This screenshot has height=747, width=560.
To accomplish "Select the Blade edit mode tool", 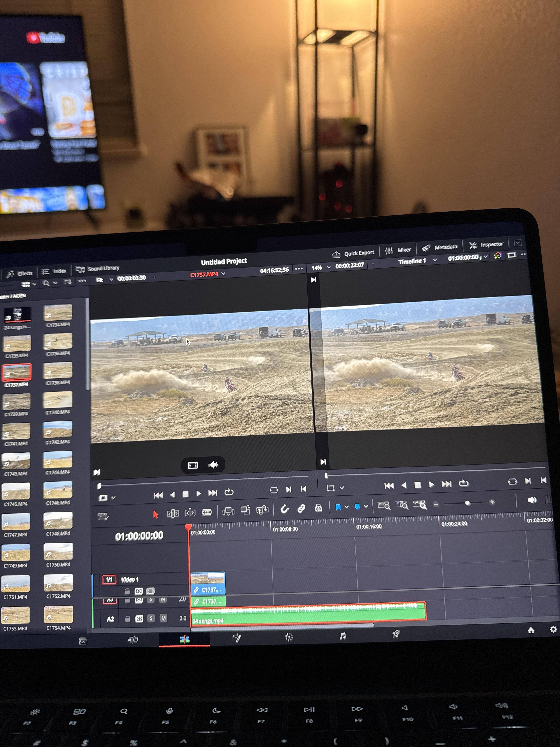I will coord(207,513).
